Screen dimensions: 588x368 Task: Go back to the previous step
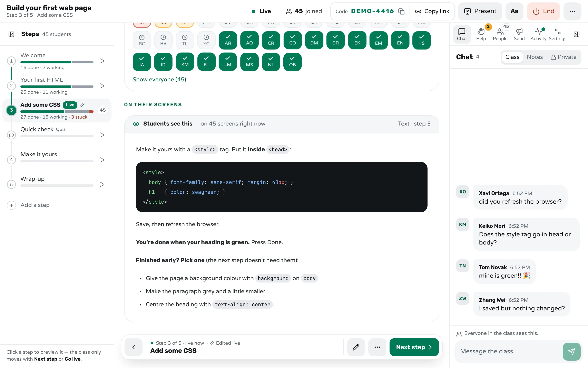[x=133, y=347]
